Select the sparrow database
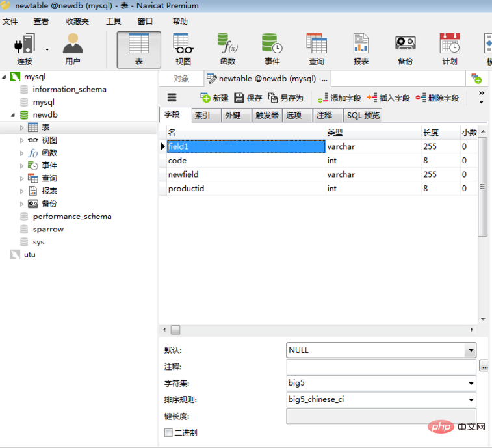 click(x=48, y=230)
